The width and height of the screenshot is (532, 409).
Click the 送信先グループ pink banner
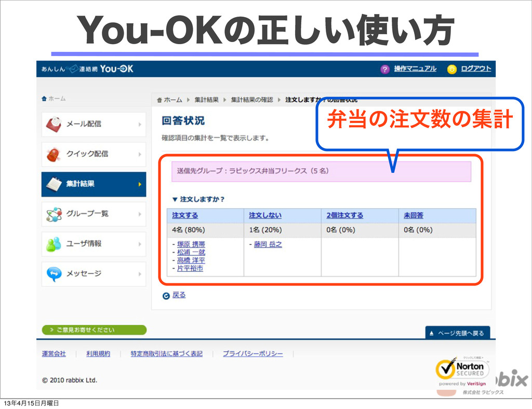(321, 171)
